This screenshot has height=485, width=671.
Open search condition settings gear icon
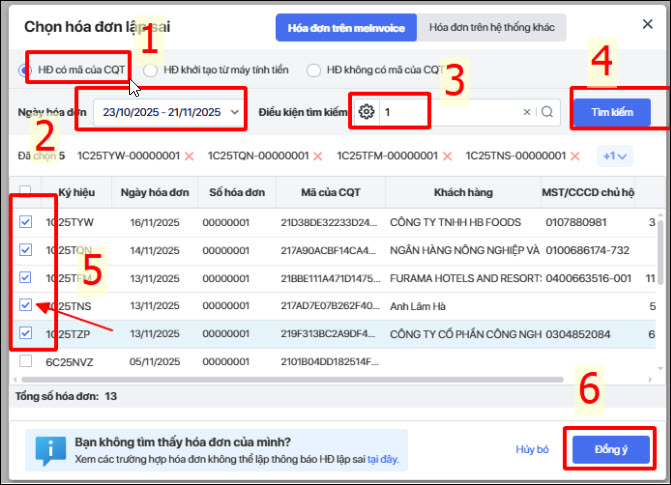[x=366, y=112]
